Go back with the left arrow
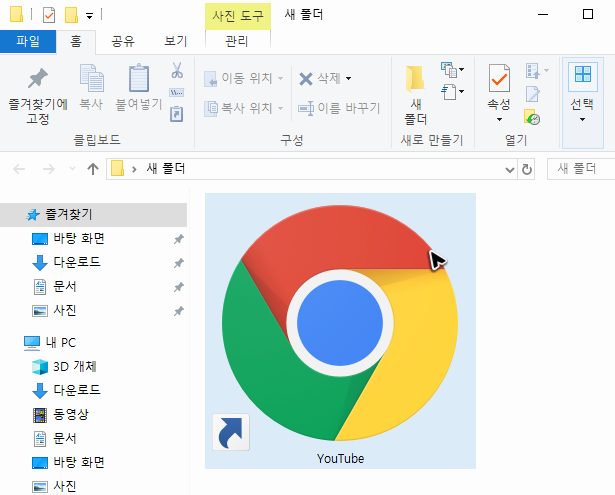The image size is (615, 495). 19,169
